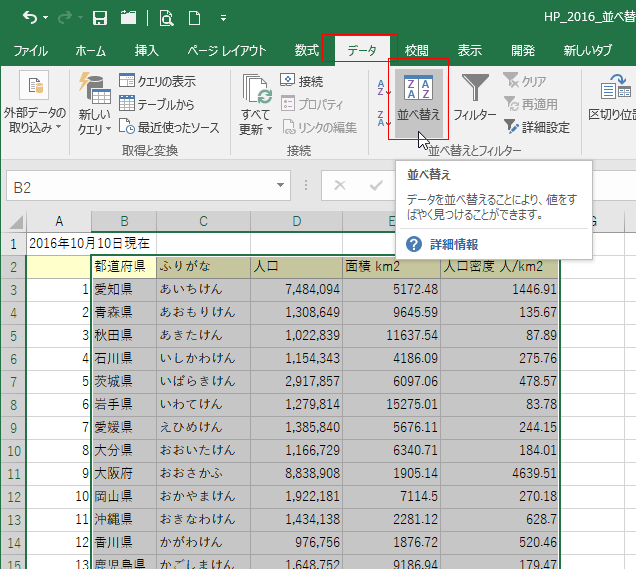Select column D header
The width and height of the screenshot is (636, 569).
click(x=296, y=221)
